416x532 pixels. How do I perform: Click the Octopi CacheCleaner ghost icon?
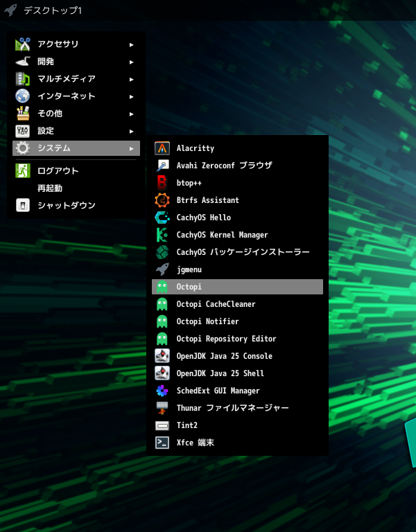coord(162,304)
